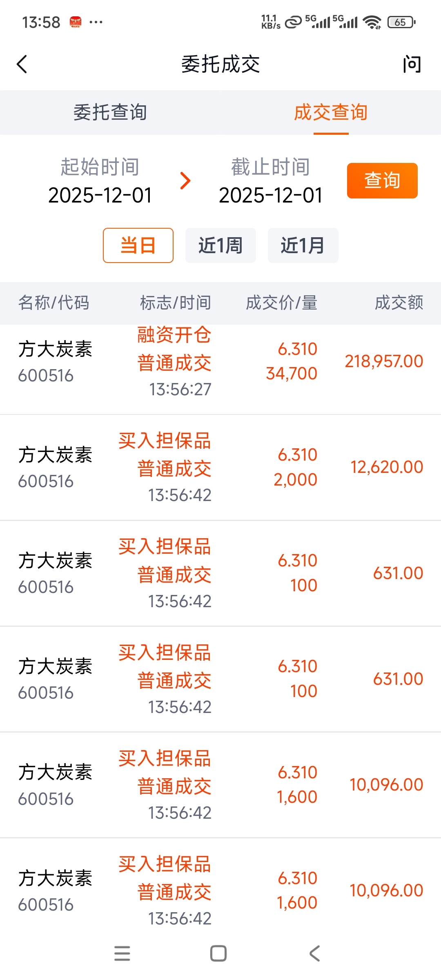Open the 问 assistant icon
The height and width of the screenshot is (980, 441).
click(x=411, y=64)
